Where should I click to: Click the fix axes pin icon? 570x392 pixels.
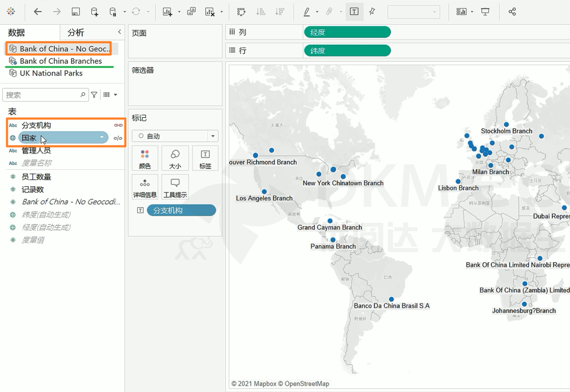[372, 12]
